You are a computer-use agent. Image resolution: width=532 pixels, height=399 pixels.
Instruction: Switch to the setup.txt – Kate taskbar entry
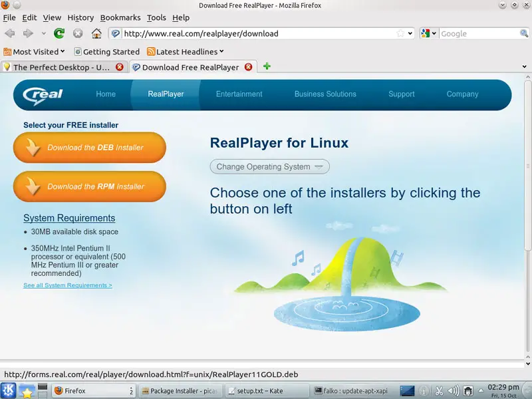coord(267,391)
